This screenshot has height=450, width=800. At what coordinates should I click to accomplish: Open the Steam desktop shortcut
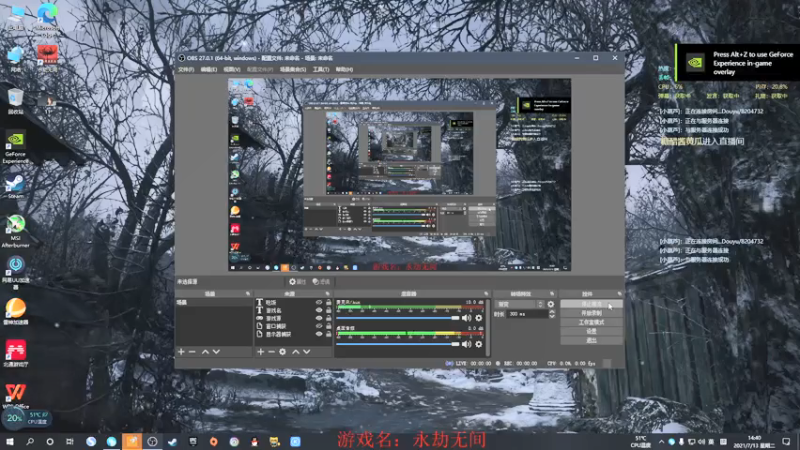[15, 186]
